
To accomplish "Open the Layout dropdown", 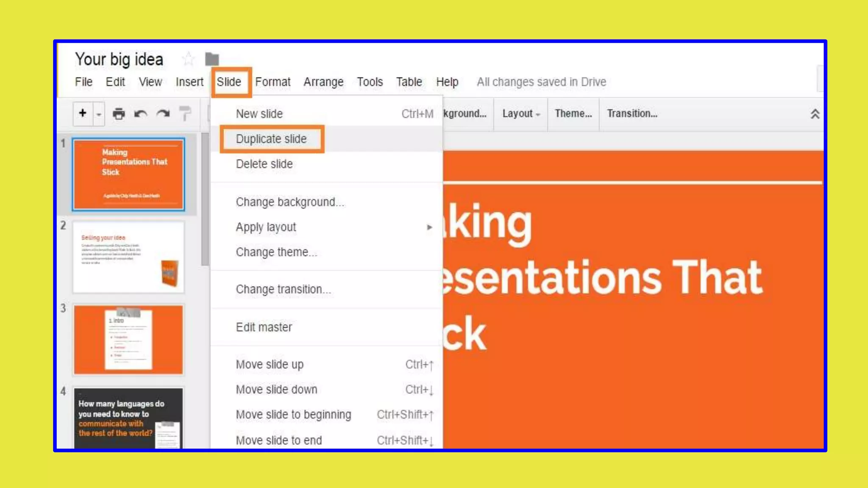I will (x=520, y=114).
